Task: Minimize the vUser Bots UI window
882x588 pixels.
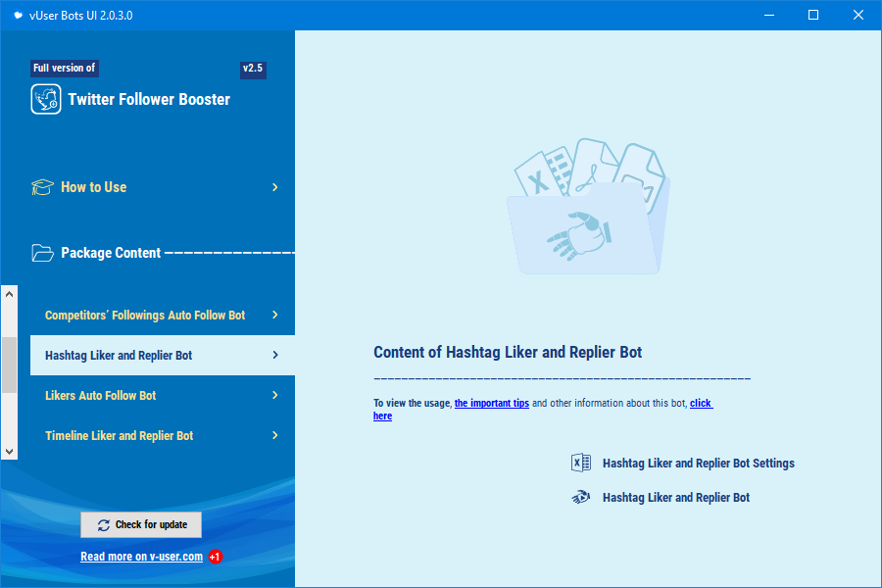Action: [x=769, y=16]
